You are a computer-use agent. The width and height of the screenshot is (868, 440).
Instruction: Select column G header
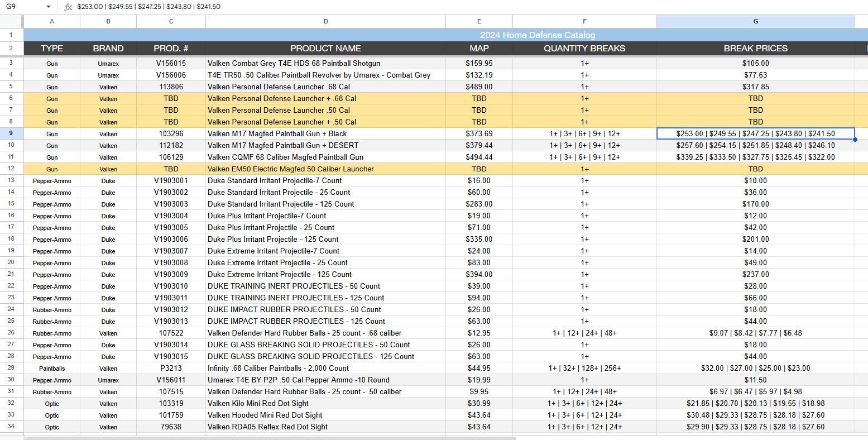point(756,21)
